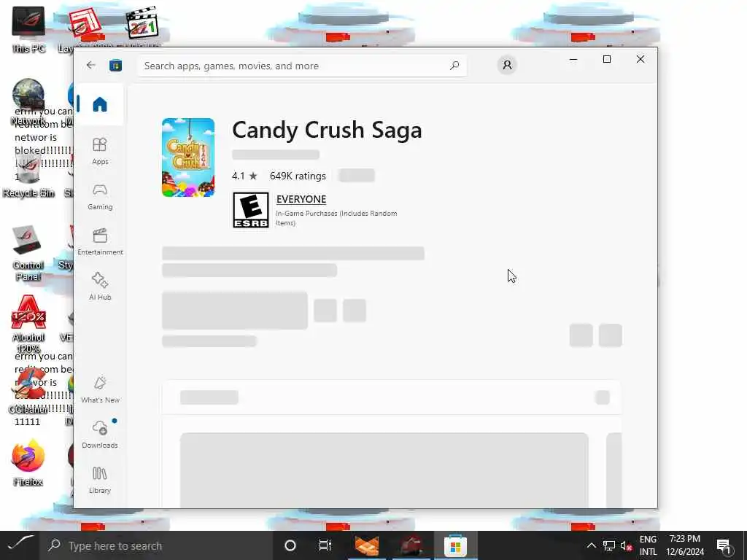
Task: Click the Candy Crush Saga title
Action: point(327,130)
